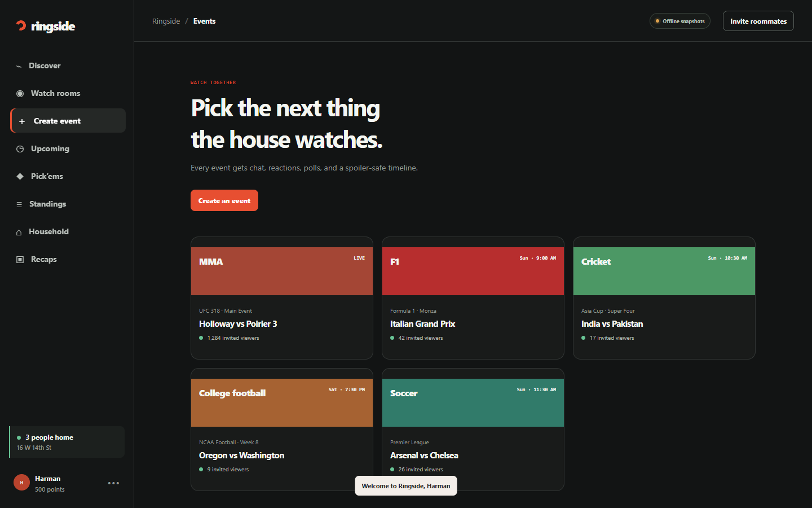Click the LIVE badge on MMA card
This screenshot has height=508, width=812.
pos(359,258)
